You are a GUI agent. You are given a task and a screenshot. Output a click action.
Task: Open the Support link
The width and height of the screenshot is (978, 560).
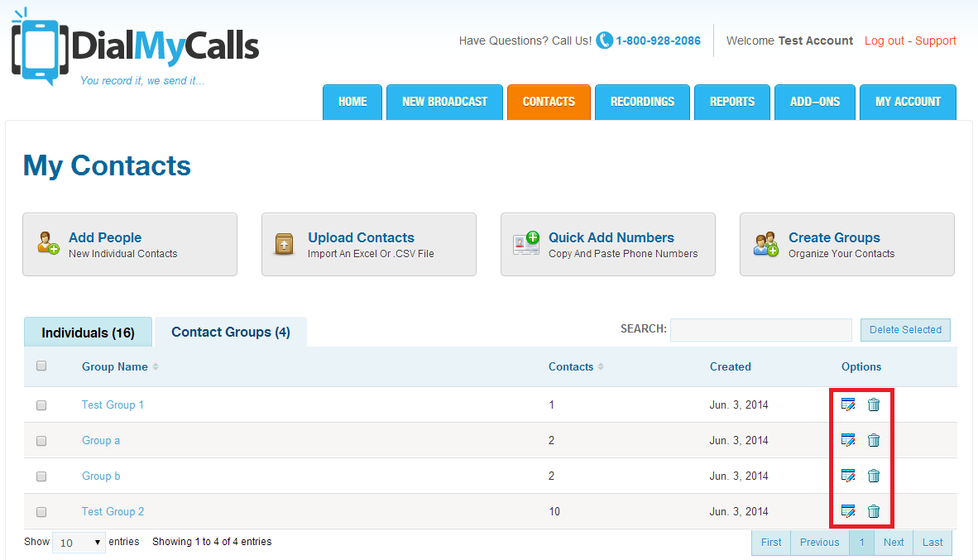coord(936,41)
